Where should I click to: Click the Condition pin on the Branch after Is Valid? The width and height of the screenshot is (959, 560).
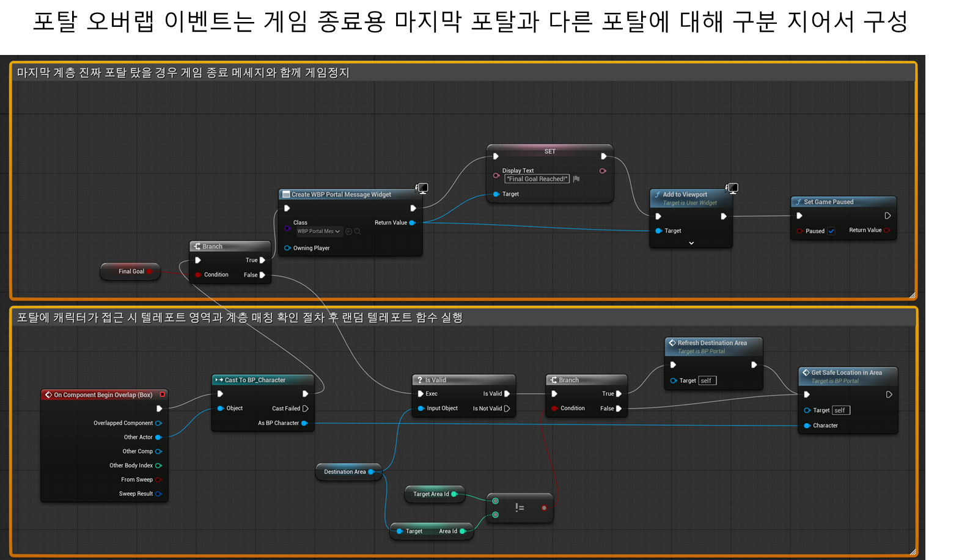click(554, 409)
